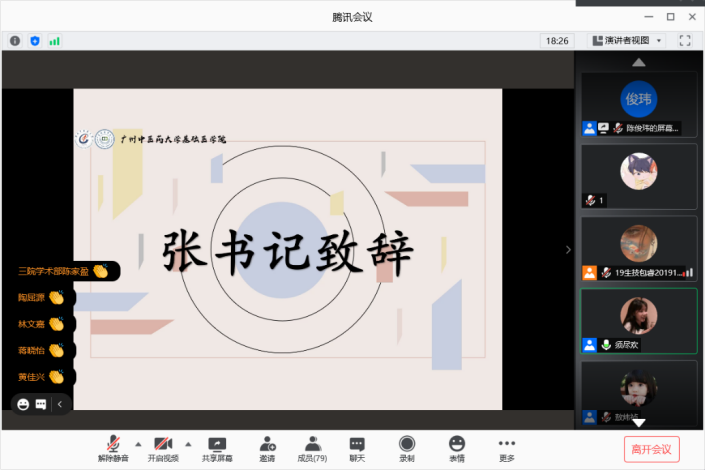The image size is (705, 470).
Task: Expand video options arrow beside 开启视频
Action: tap(188, 442)
